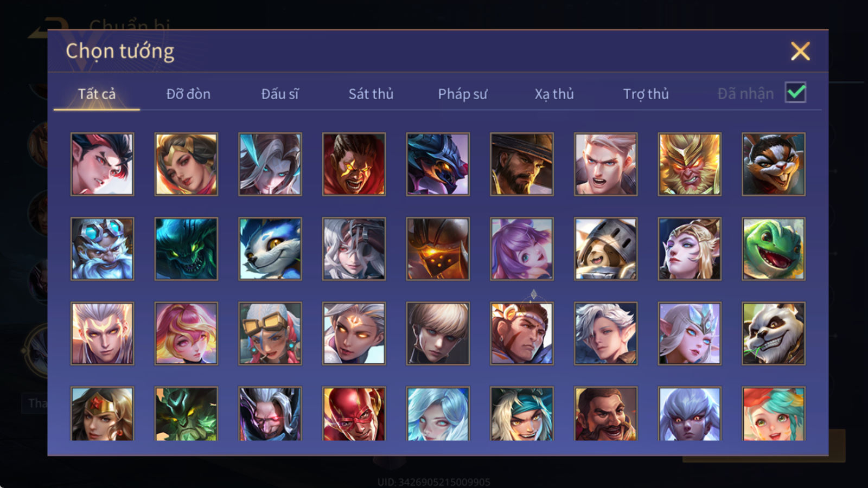Pick the panda hero portrait
868x488 pixels.
click(x=774, y=333)
